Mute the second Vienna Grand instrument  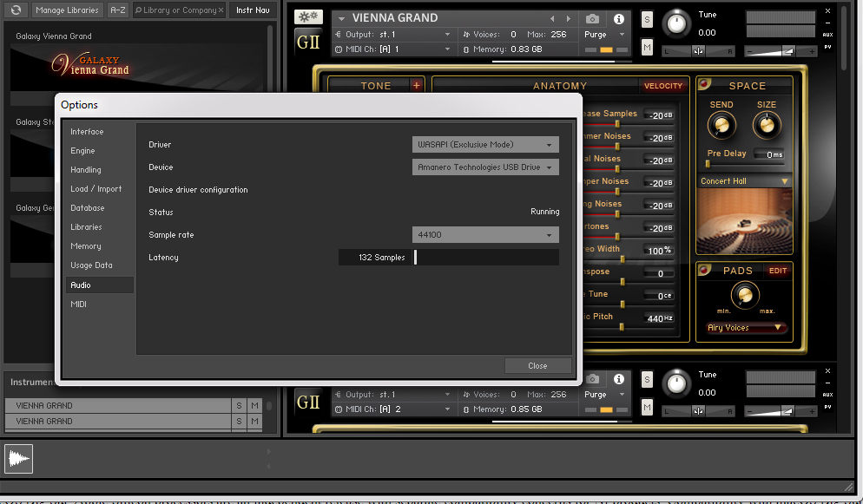click(x=648, y=408)
